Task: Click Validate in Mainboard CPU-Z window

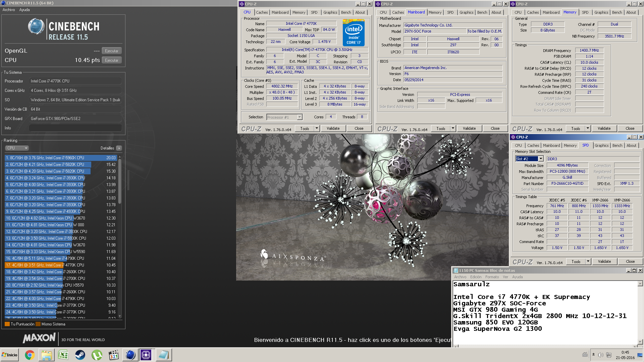Action: pos(469,128)
